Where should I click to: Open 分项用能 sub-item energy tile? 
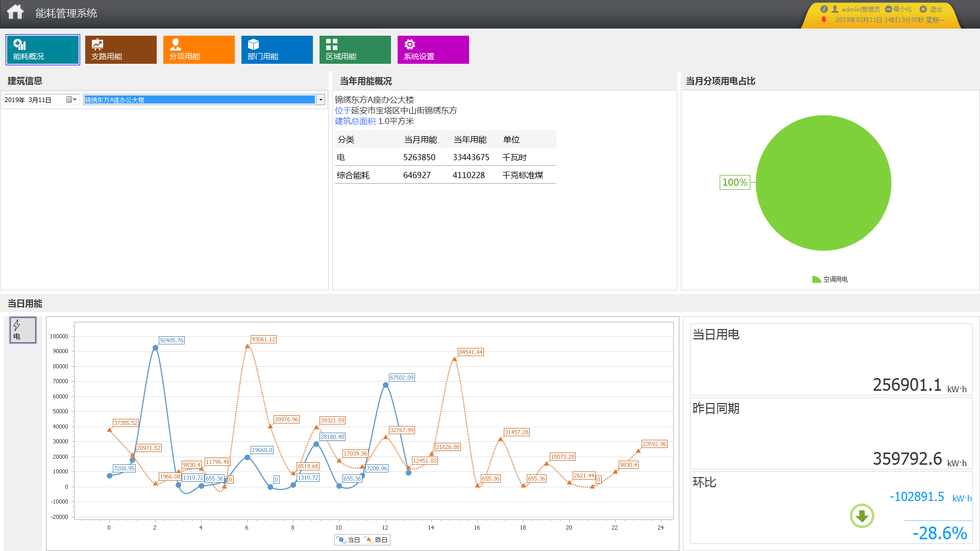199,49
